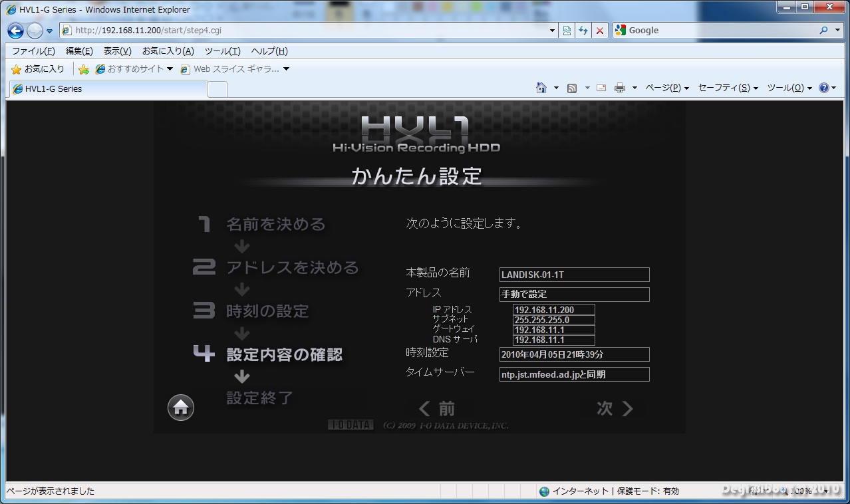Click the RSS feeds icon
The height and width of the screenshot is (504, 850).
pyautogui.click(x=572, y=88)
